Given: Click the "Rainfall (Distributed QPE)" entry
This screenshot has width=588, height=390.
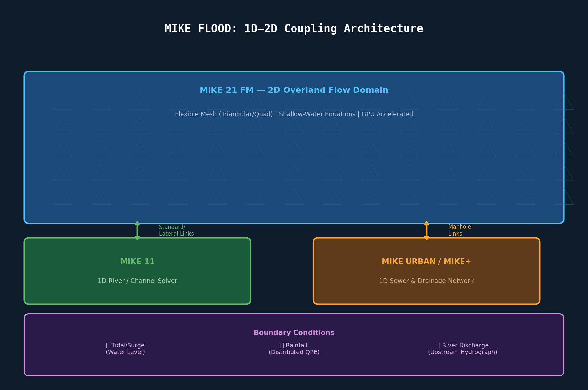Looking at the screenshot, I should click(294, 349).
